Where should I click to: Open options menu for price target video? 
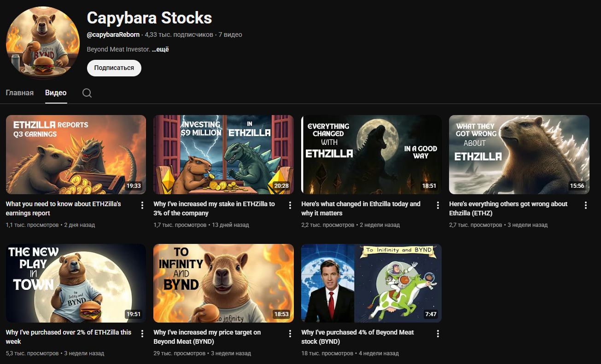click(290, 334)
